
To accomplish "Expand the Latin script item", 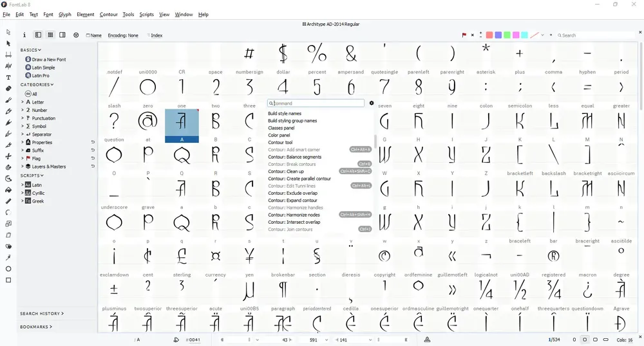I will click(23, 185).
